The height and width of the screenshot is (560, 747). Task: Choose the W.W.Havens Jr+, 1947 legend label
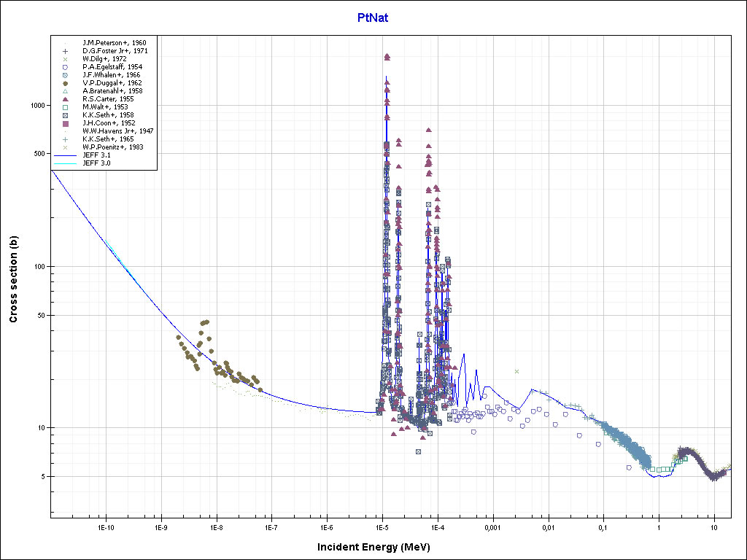pos(117,131)
